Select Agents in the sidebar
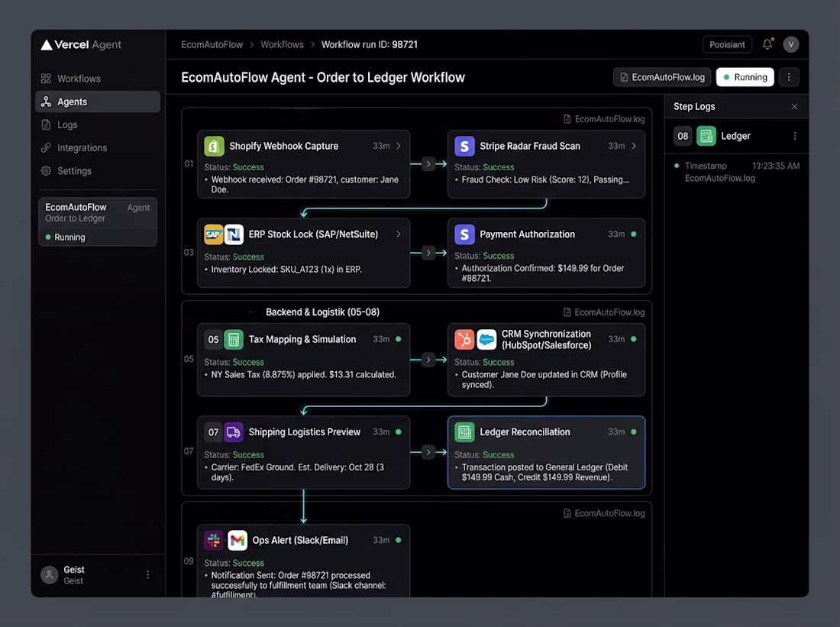Image resolution: width=840 pixels, height=627 pixels. (x=98, y=102)
